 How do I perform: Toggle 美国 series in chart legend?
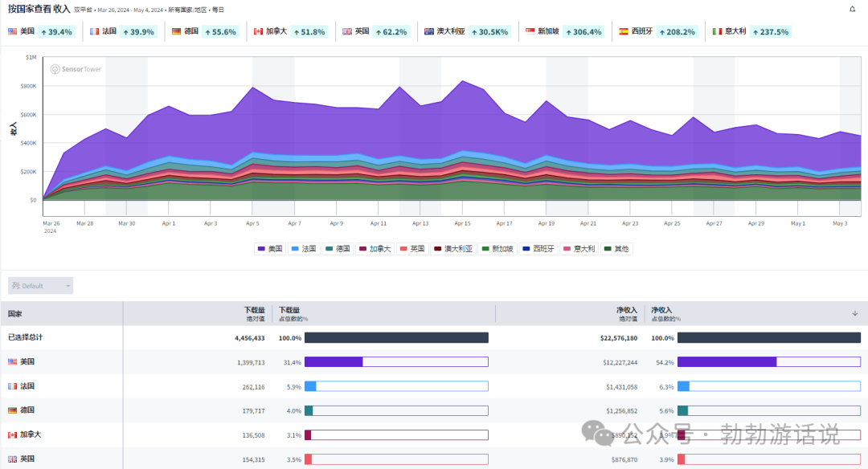click(x=270, y=249)
